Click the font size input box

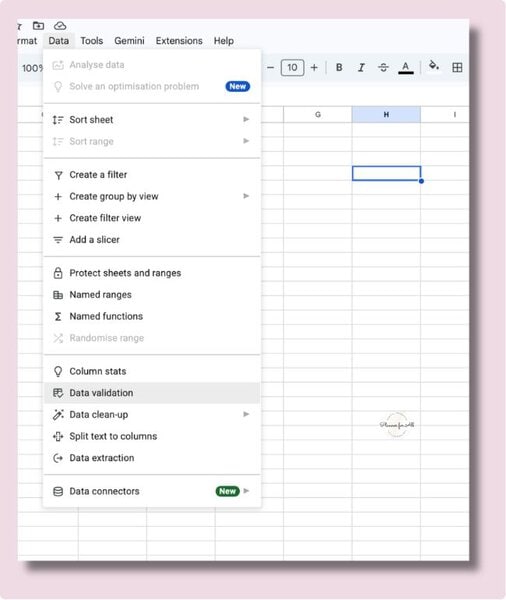(x=292, y=68)
